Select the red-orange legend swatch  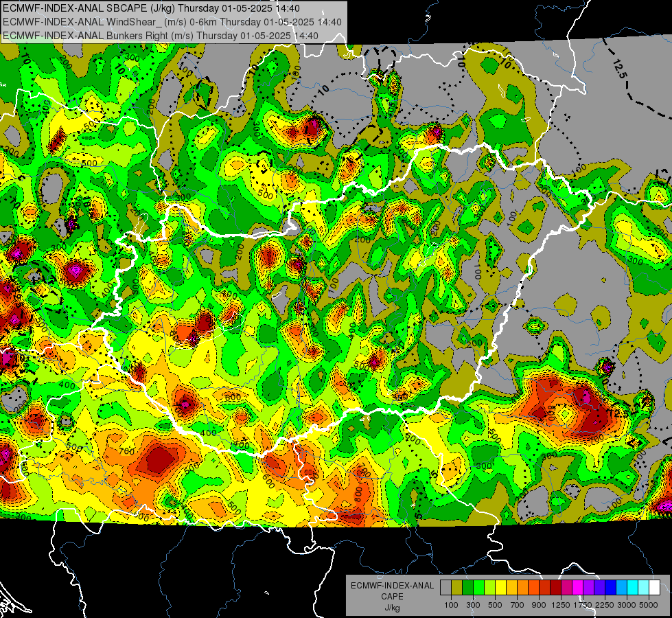(533, 588)
